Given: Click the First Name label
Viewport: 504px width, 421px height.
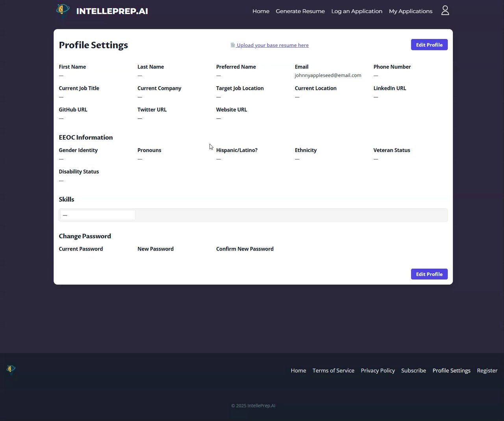Looking at the screenshot, I should click(72, 67).
